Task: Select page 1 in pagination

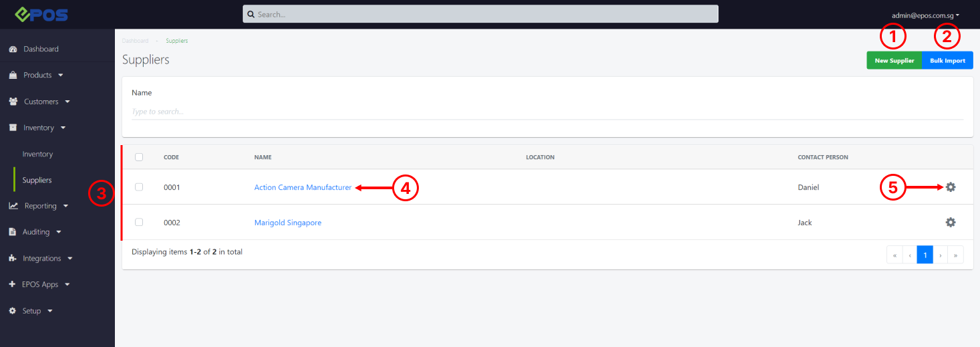Action: pyautogui.click(x=925, y=255)
